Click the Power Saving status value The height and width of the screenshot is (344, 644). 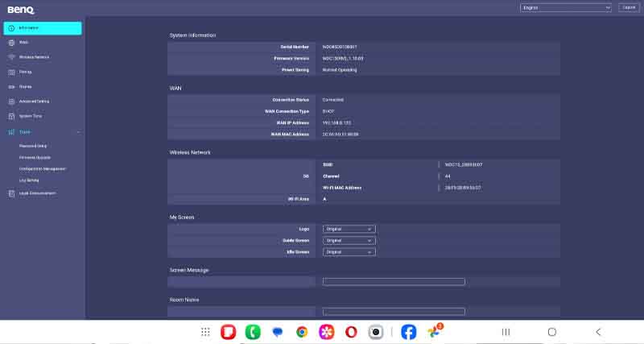340,70
